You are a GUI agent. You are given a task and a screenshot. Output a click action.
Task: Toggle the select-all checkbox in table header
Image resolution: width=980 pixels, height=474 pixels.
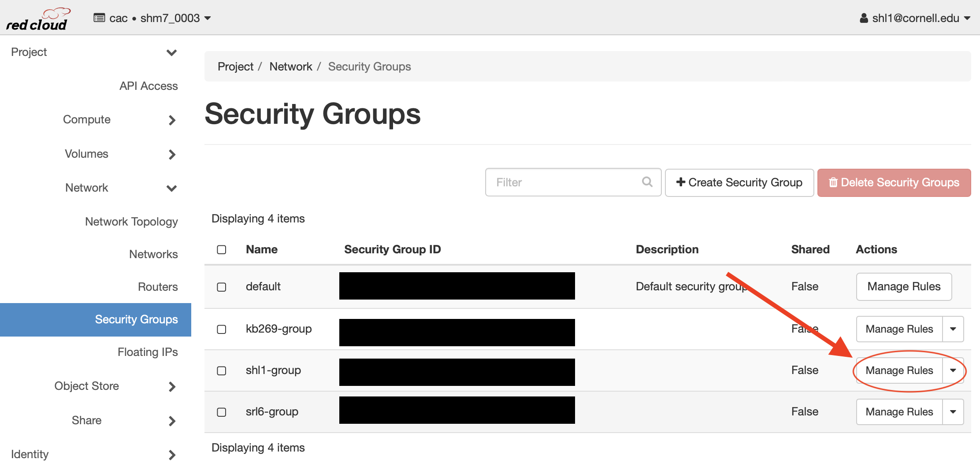[222, 250]
